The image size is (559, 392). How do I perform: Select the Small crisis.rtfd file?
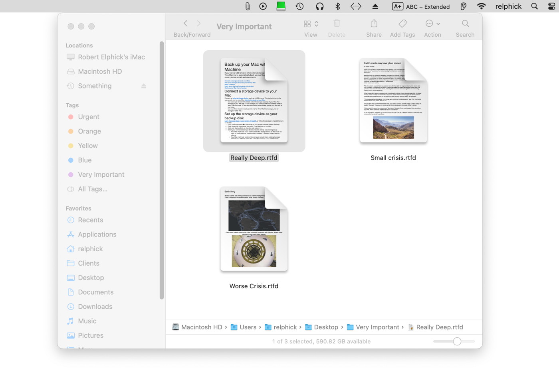393,101
